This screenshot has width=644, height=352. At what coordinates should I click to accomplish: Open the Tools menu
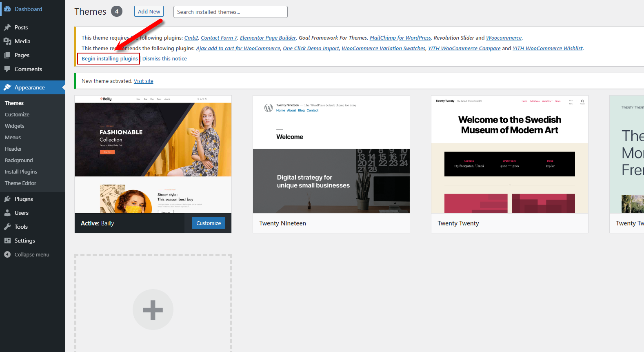[33, 227]
